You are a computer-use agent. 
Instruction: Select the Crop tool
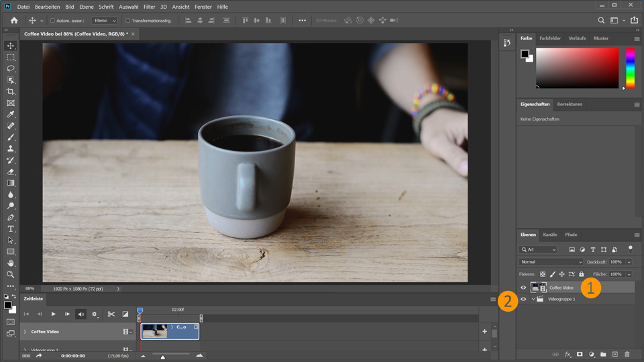pos(11,91)
